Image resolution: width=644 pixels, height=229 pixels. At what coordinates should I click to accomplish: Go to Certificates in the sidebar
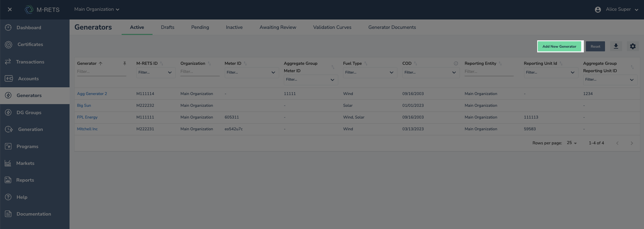[x=35, y=44]
